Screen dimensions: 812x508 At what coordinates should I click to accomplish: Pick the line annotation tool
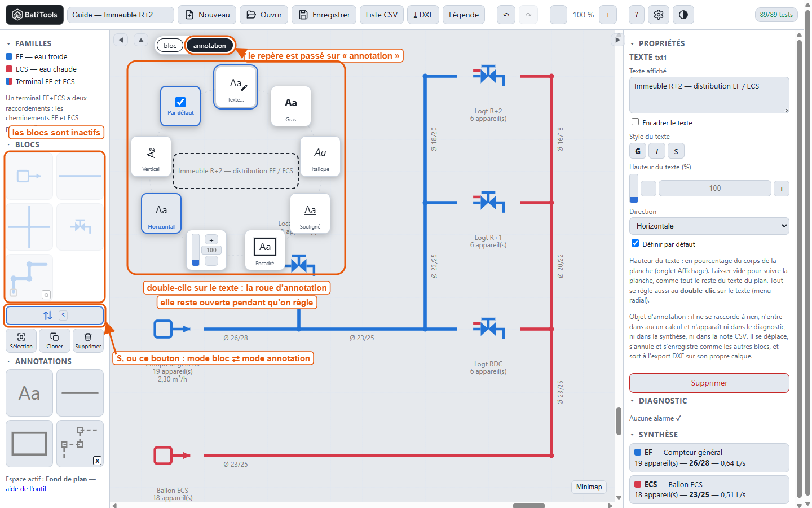coord(80,393)
